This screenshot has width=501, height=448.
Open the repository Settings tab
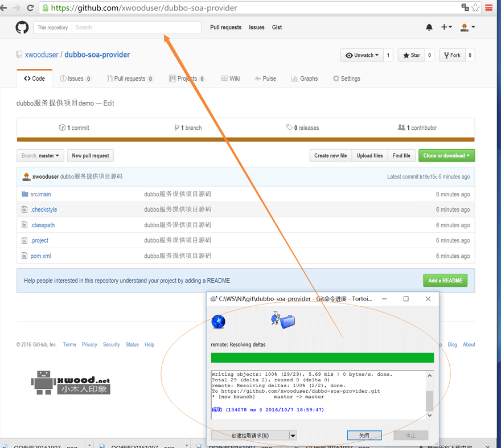tap(347, 79)
